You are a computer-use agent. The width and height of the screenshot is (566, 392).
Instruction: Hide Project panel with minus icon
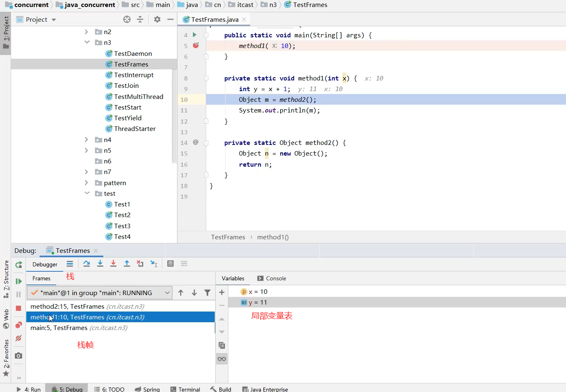170,19
